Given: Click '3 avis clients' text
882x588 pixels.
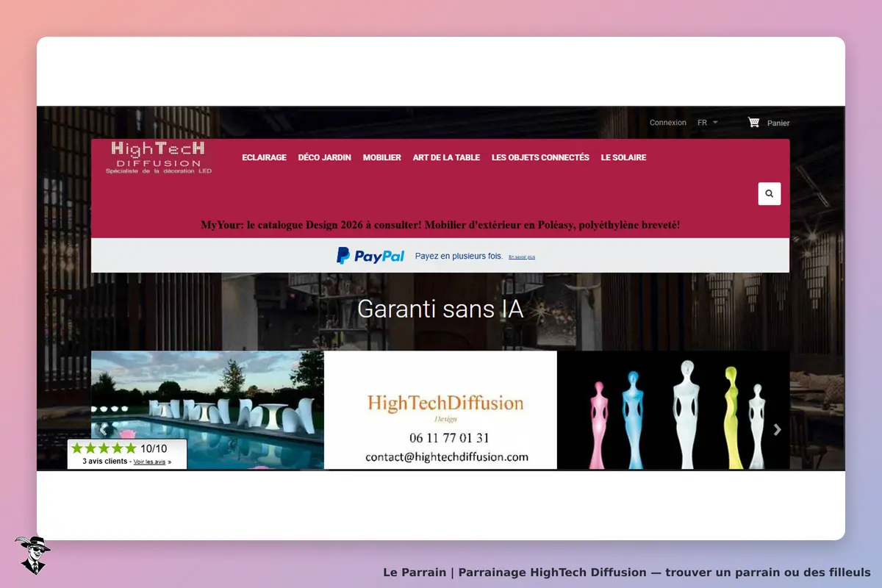Looking at the screenshot, I should (104, 462).
